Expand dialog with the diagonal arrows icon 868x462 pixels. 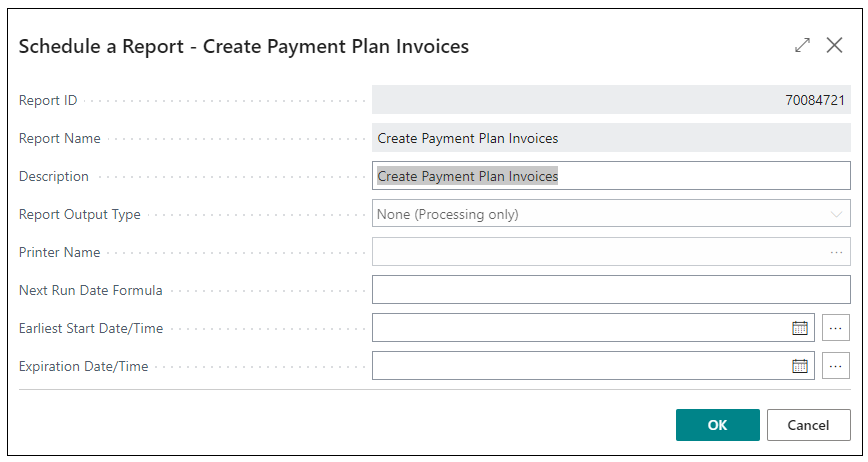(802, 45)
